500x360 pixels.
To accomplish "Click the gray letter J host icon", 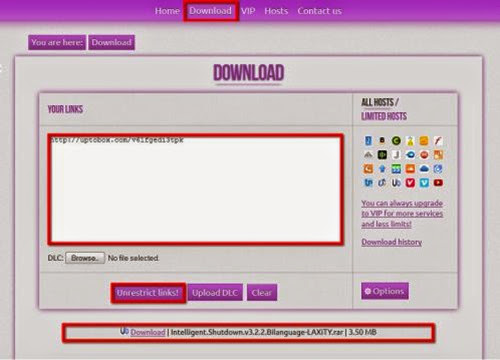I will [x=396, y=155].
